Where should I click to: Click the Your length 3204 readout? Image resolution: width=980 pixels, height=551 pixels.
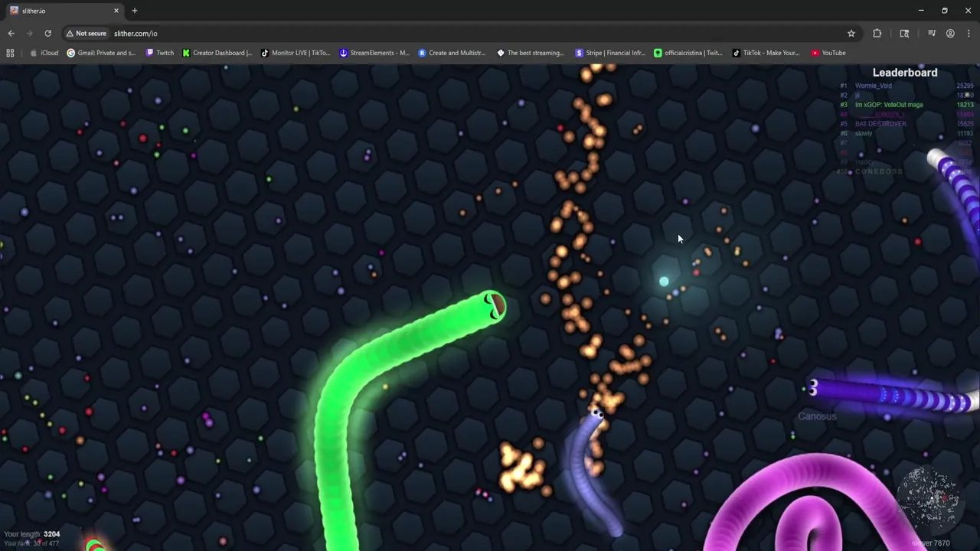coord(31,534)
